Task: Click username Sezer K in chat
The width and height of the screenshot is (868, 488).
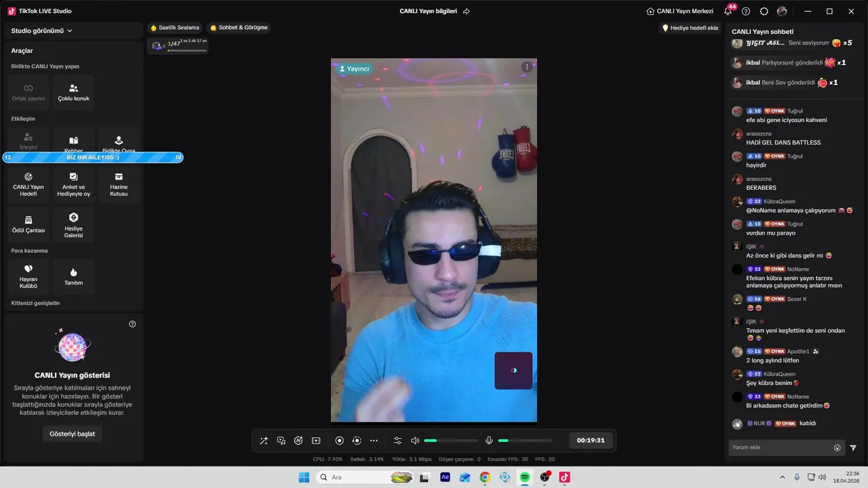Action: [x=797, y=299]
